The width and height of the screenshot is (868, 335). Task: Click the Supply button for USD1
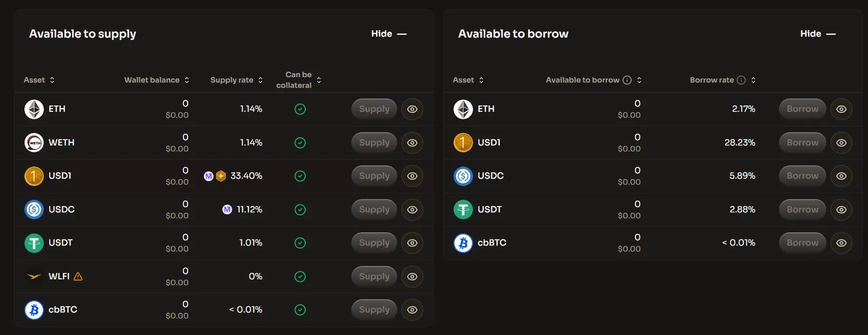click(374, 176)
